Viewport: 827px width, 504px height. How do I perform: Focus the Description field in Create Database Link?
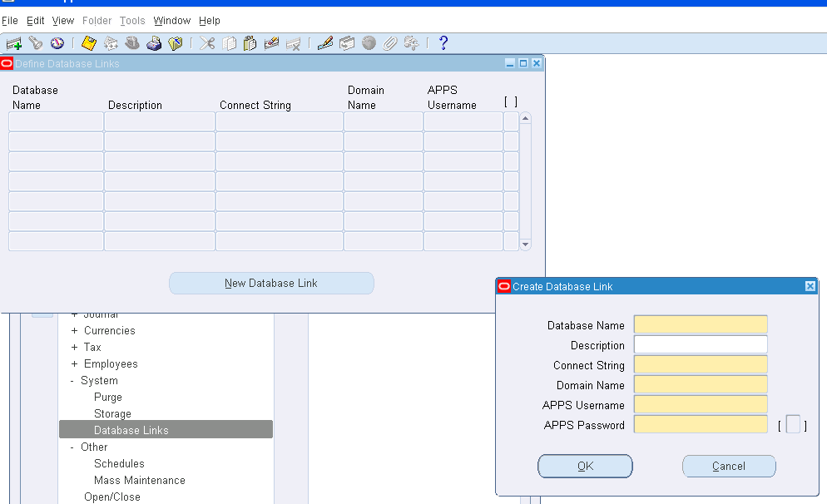pyautogui.click(x=701, y=345)
